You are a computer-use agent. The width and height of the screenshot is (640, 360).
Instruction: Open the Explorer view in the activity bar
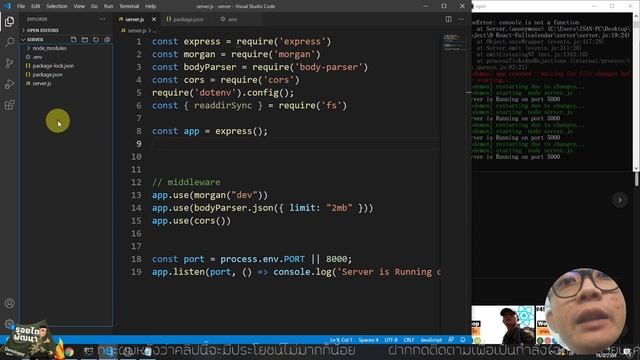click(9, 22)
